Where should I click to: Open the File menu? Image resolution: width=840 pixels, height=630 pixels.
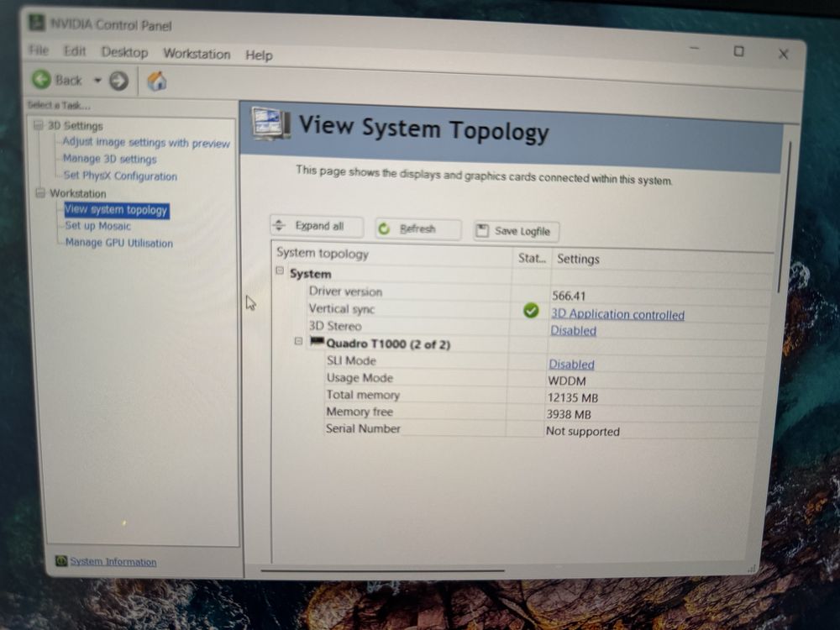click(x=39, y=50)
